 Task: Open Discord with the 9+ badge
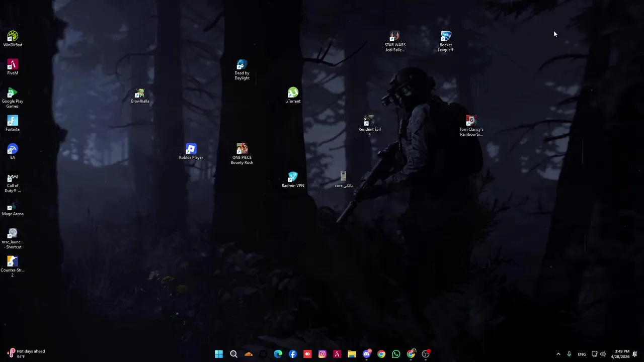pos(367,354)
